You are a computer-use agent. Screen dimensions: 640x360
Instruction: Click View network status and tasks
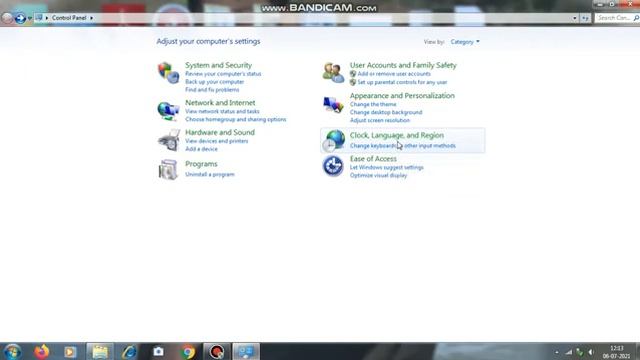point(222,111)
